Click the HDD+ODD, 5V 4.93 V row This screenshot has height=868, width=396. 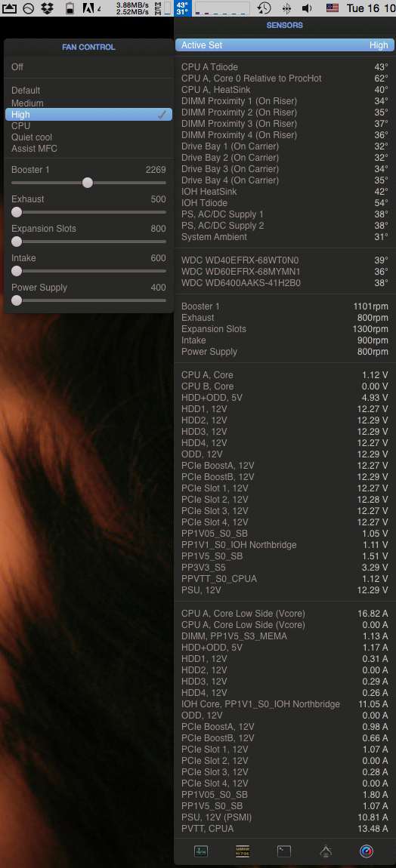284,398
